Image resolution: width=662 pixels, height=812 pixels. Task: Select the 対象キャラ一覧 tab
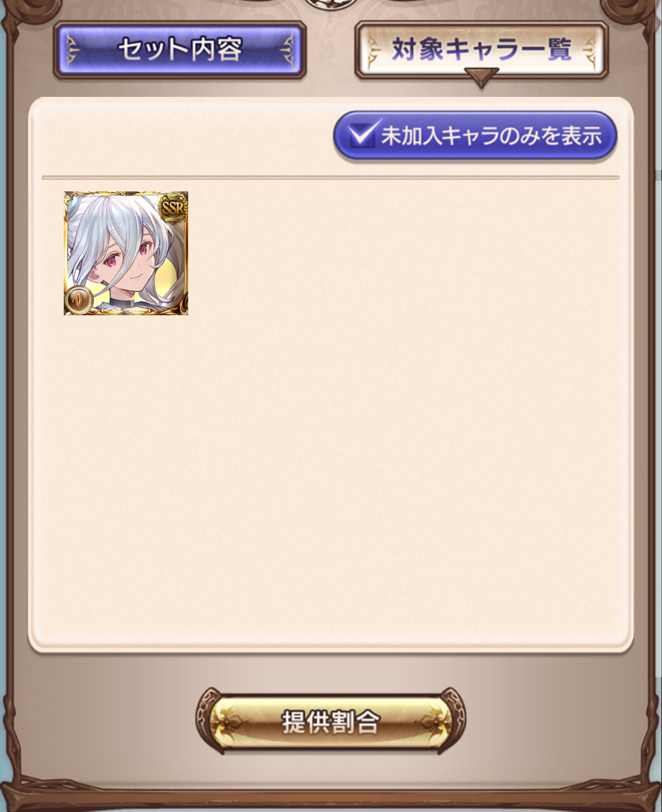point(481,50)
